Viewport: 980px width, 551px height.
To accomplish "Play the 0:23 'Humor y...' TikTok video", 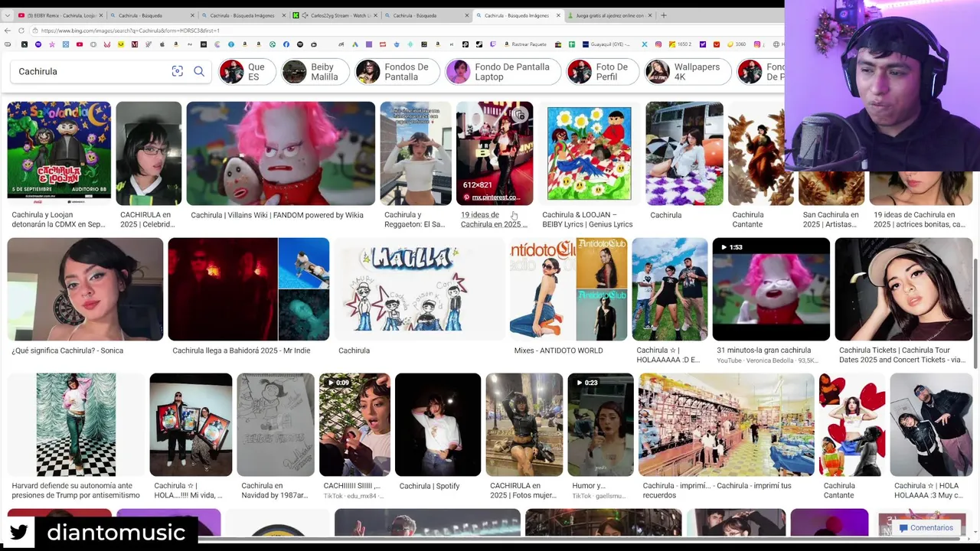I will click(x=600, y=425).
